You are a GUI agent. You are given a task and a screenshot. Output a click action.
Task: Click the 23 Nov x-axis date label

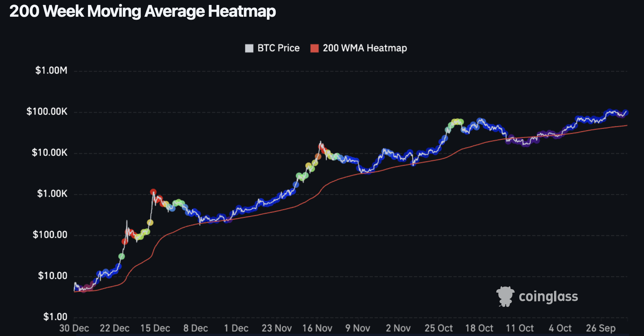point(276,328)
